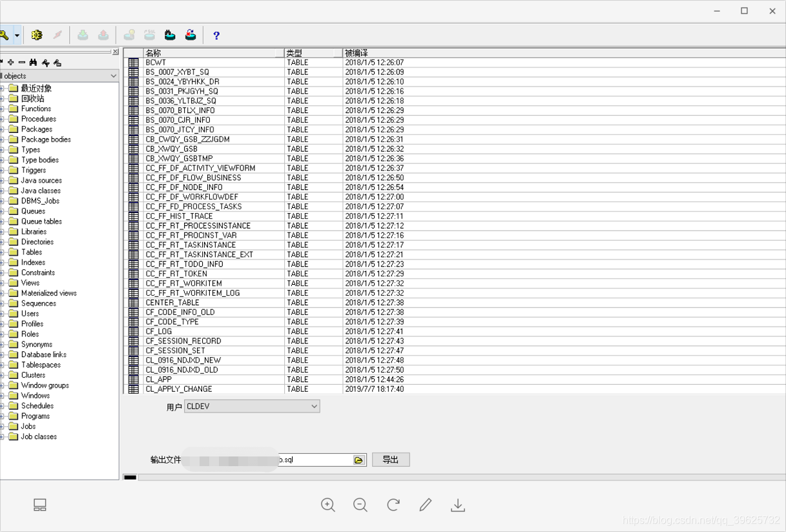Image resolution: width=786 pixels, height=532 pixels.
Task: Close the object browser panel
Action: tap(116, 52)
